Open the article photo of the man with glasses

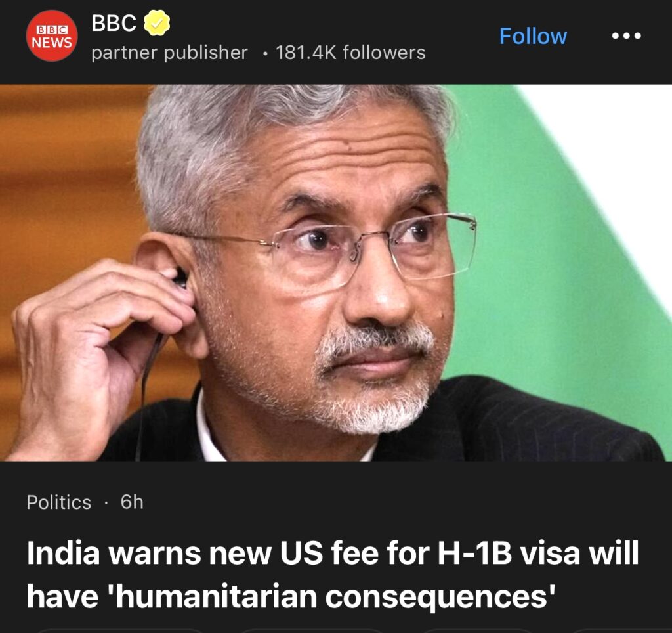pyautogui.click(x=336, y=273)
